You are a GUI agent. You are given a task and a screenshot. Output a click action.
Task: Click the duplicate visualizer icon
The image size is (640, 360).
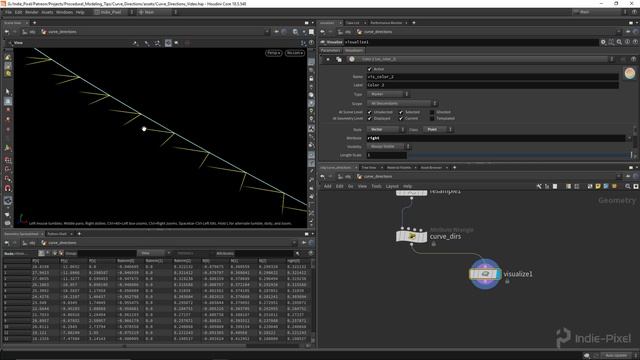tap(339, 60)
